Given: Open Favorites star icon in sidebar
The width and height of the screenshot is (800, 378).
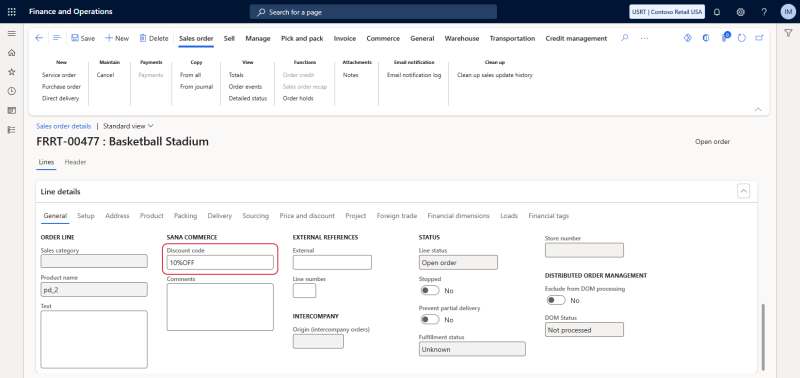Looking at the screenshot, I should (x=11, y=72).
